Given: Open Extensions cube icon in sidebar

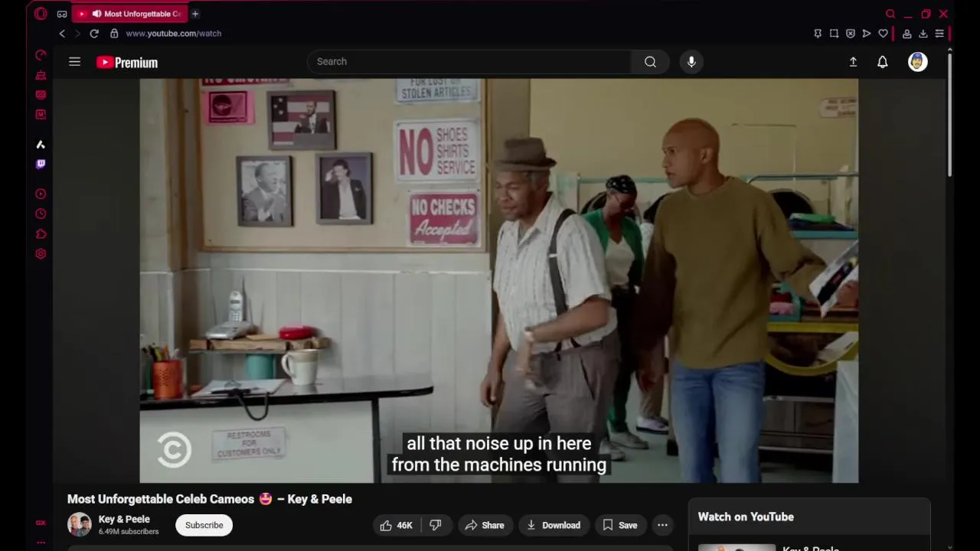Looking at the screenshot, I should tap(41, 234).
